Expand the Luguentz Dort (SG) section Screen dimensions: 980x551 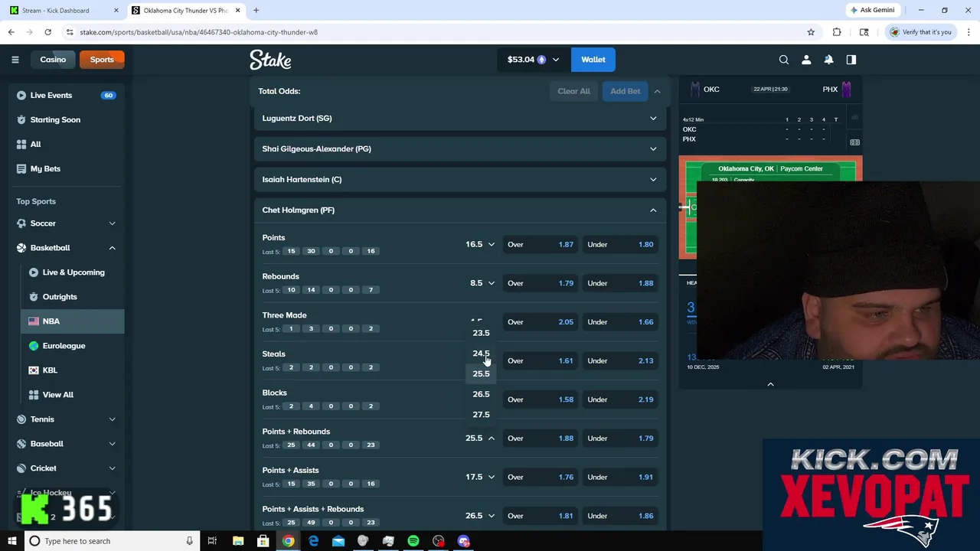(x=459, y=118)
